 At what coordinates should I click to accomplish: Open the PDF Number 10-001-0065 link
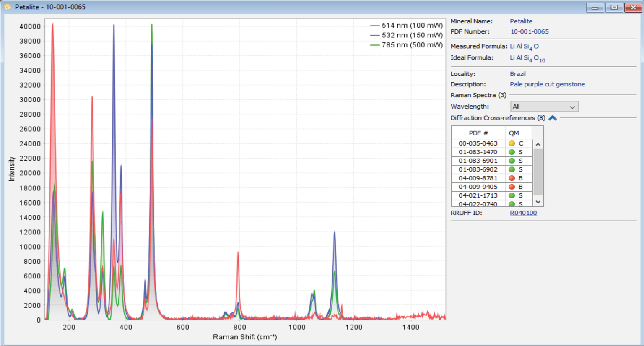530,32
